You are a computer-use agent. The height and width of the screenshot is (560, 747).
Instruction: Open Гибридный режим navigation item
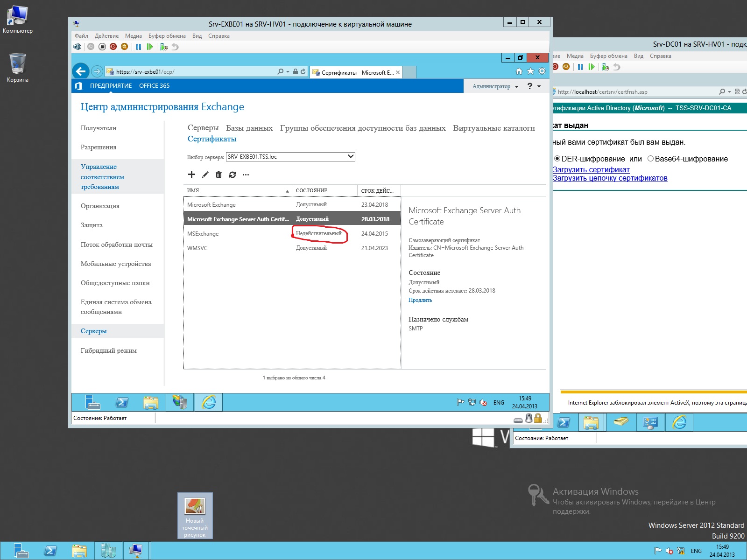click(109, 350)
